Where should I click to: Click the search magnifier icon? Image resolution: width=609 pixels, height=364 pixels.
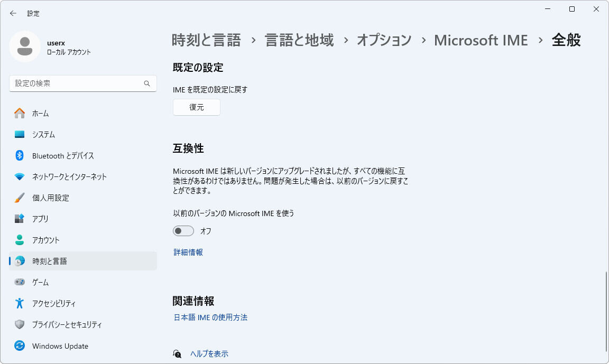click(x=147, y=83)
